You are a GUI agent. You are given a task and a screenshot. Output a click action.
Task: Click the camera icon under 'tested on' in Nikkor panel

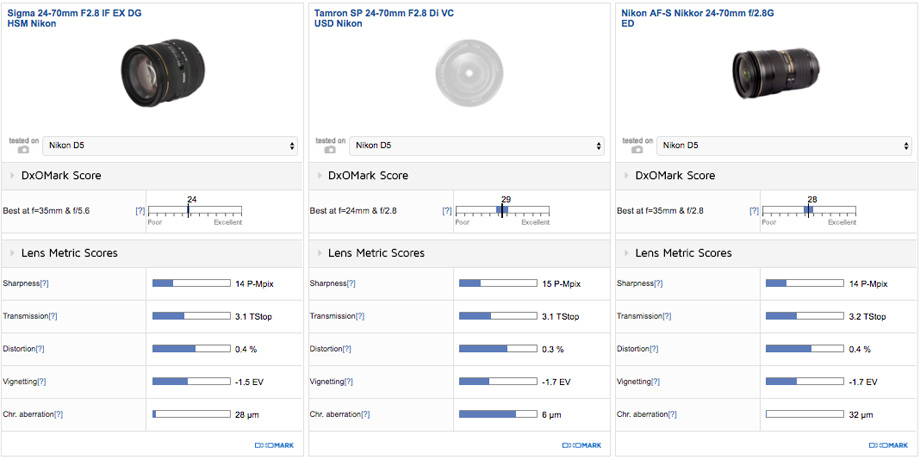[637, 150]
